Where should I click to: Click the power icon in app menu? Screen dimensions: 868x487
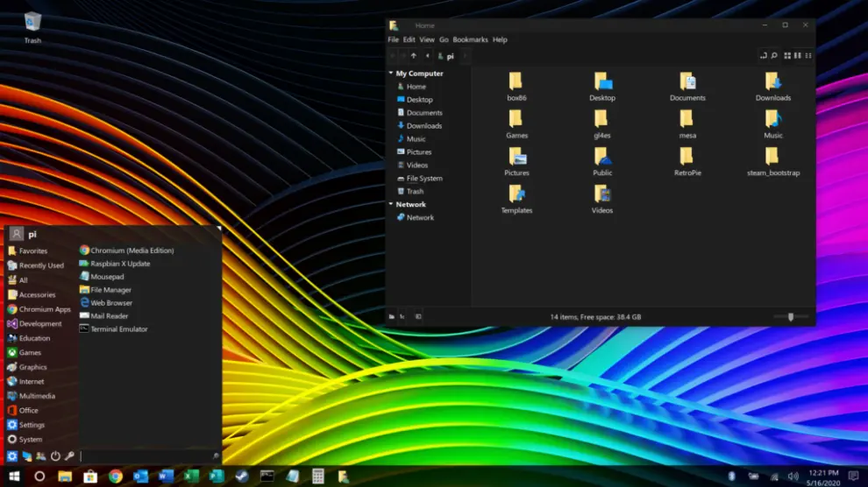click(55, 456)
